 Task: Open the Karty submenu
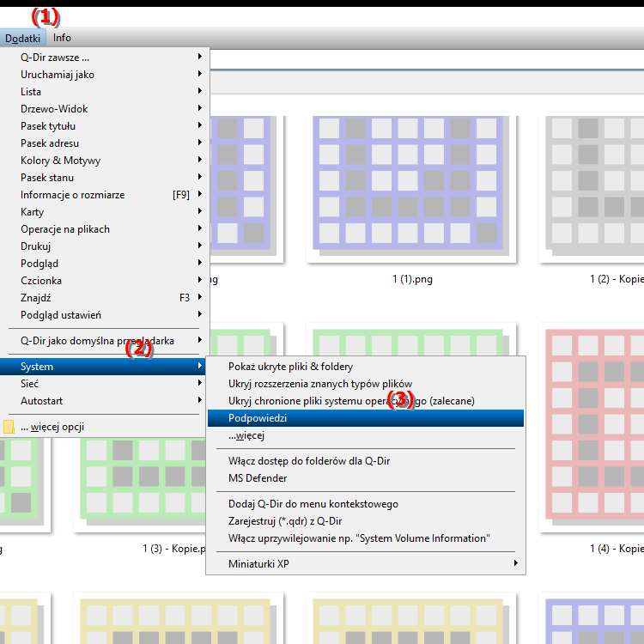coord(105,212)
